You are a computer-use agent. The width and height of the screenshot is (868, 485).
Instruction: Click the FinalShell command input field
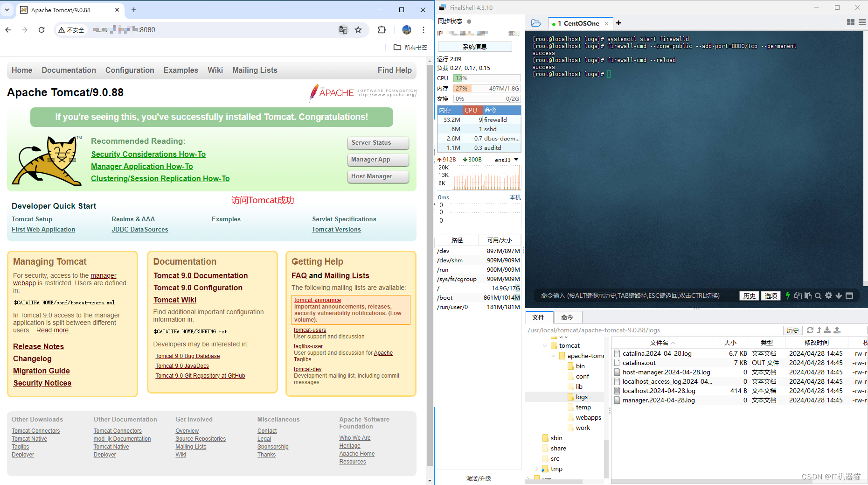click(637, 295)
